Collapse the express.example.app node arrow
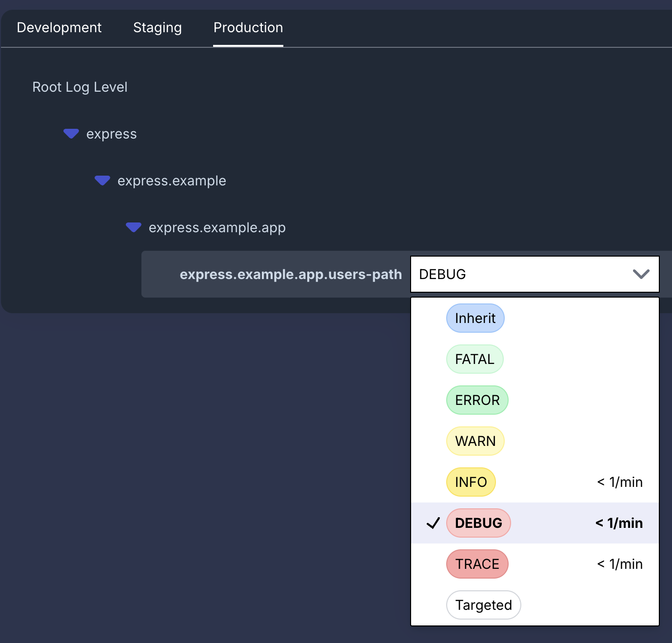The height and width of the screenshot is (643, 672). (x=134, y=227)
